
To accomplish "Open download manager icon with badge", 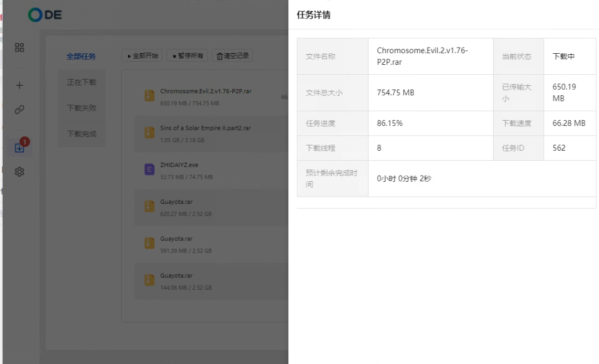I will [19, 147].
